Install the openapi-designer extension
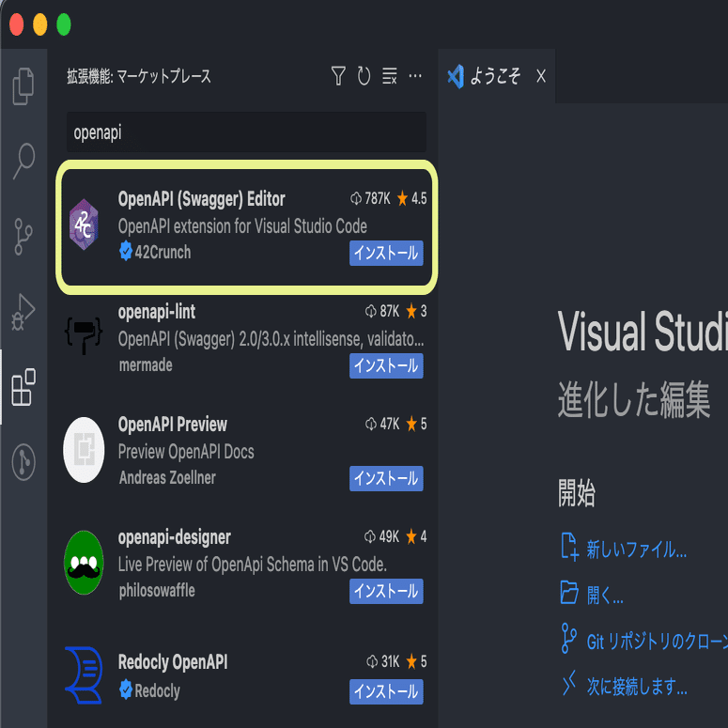Image resolution: width=728 pixels, height=728 pixels. point(386,592)
